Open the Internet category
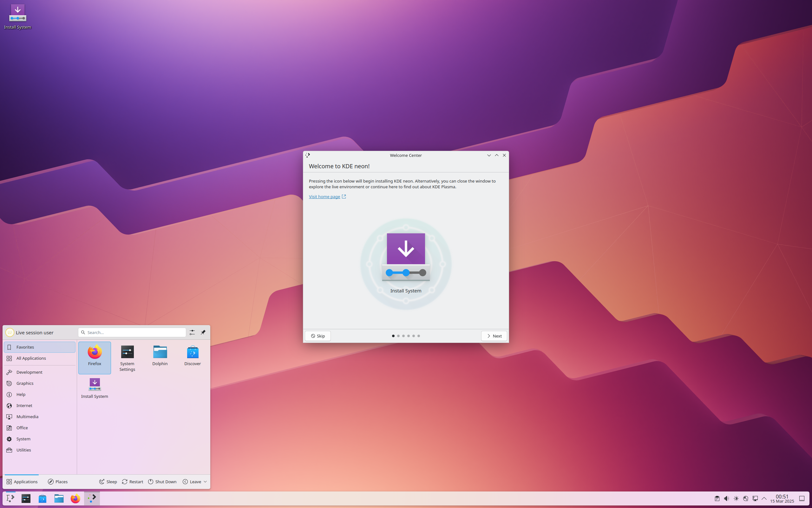The height and width of the screenshot is (508, 812). [x=40, y=405]
